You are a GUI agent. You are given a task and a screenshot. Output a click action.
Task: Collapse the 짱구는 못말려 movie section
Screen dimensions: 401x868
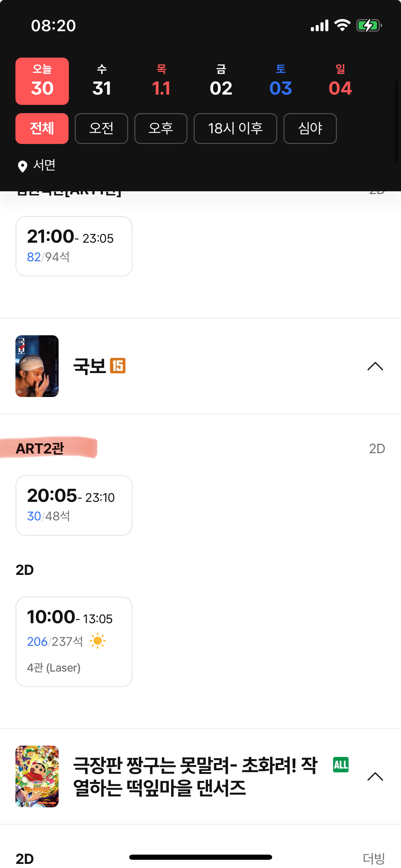coord(375,776)
